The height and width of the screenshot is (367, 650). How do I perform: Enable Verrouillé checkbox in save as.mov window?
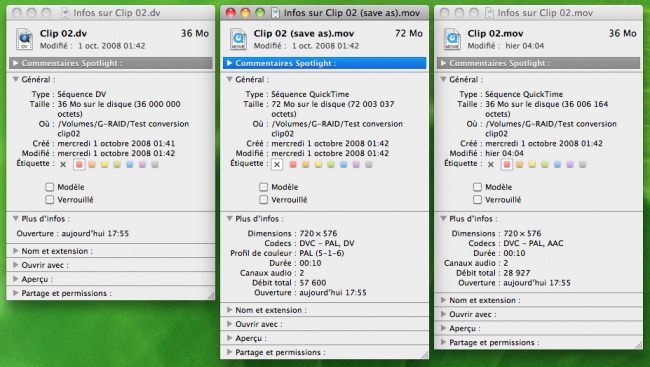[x=264, y=200]
